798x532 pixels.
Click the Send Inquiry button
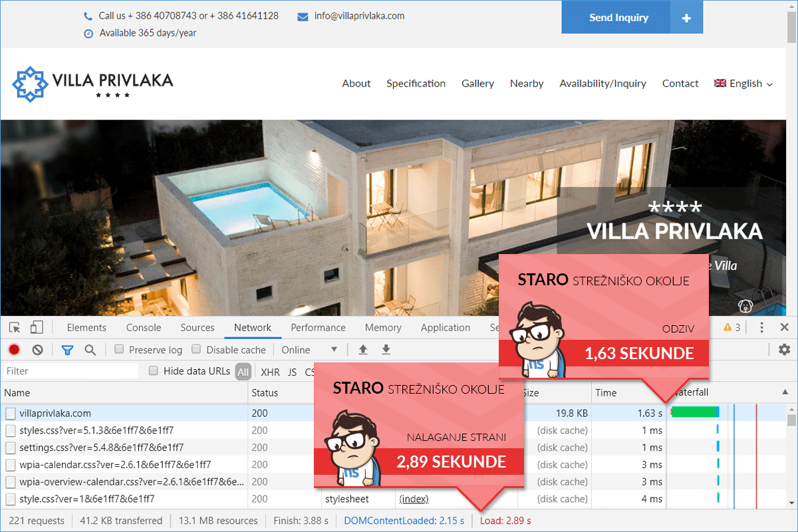click(x=618, y=18)
